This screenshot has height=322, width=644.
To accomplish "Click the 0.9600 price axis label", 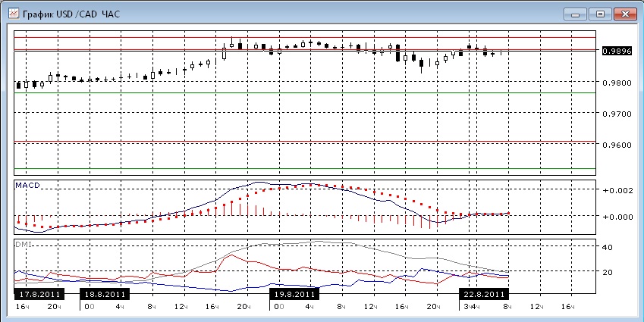I will [x=616, y=145].
